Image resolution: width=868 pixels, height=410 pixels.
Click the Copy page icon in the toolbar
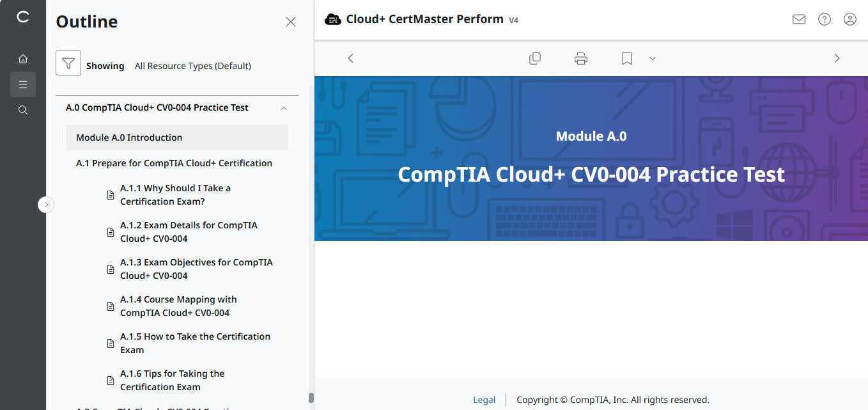535,58
